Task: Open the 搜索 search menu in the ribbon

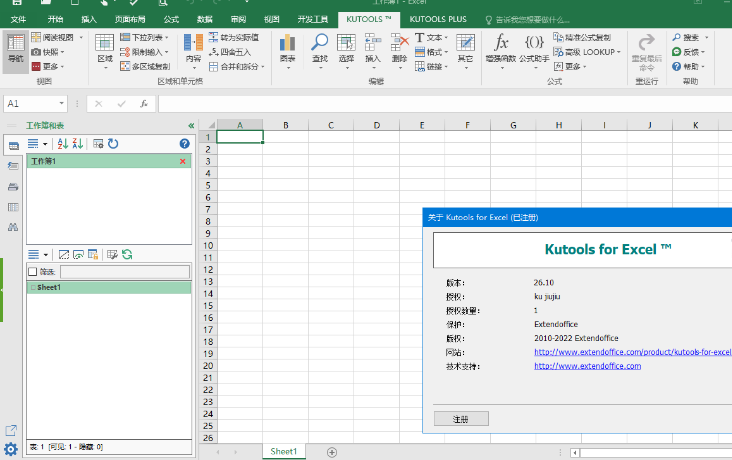Action: pyautogui.click(x=690, y=37)
